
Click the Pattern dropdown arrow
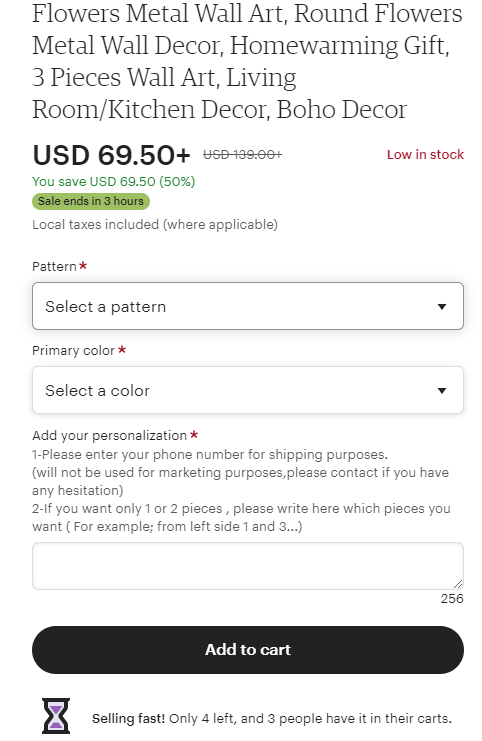click(442, 307)
